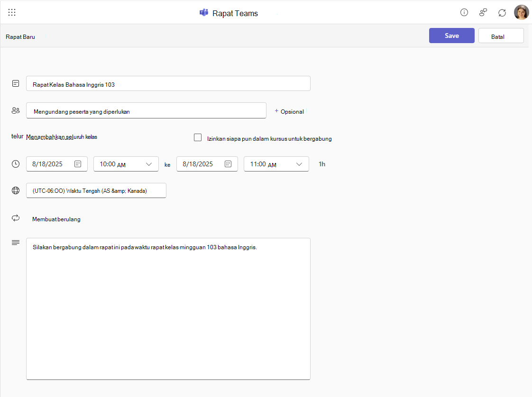Open the Waktu Tengah time zone dropdown
Viewport: 532px width, 397px height.
pos(96,190)
